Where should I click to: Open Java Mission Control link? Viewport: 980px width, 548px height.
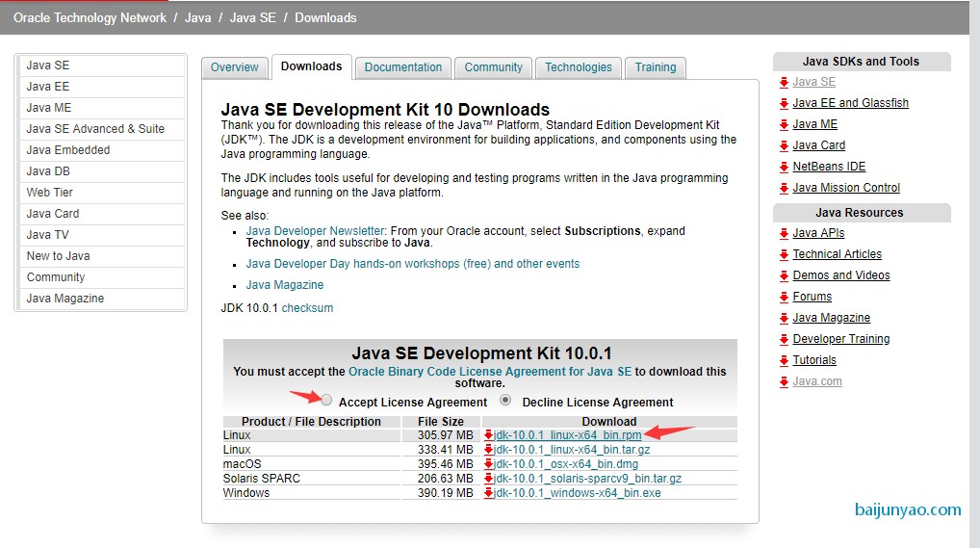[846, 189]
